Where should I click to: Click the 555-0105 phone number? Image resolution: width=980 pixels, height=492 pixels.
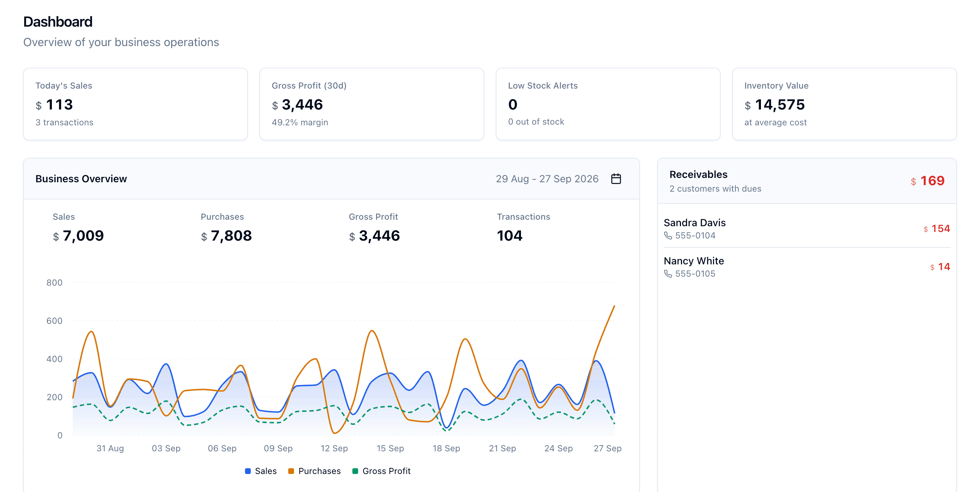(x=695, y=274)
